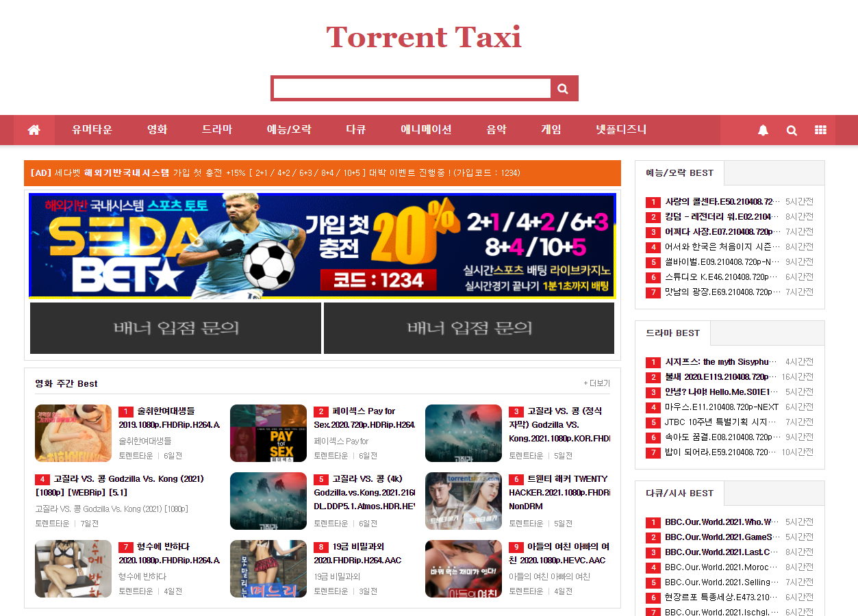Open 어쩌다 사장.E07 entry
This screenshot has height=616, width=858.
(722, 232)
